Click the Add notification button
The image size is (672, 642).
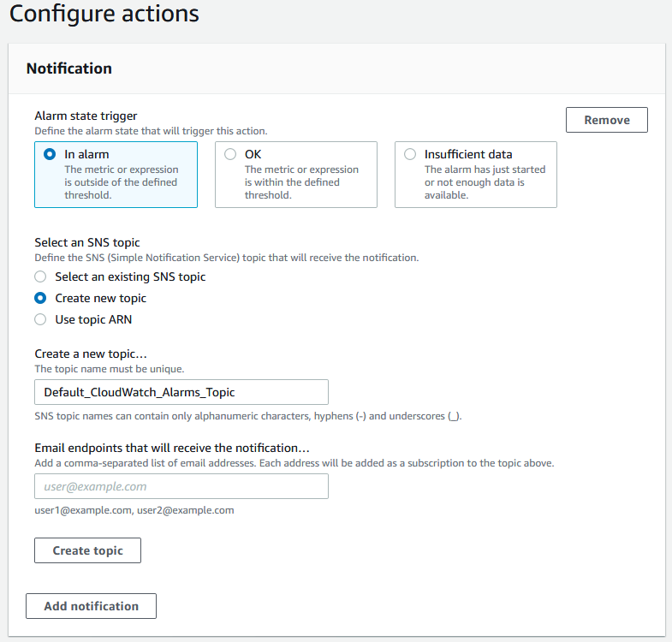tap(91, 606)
